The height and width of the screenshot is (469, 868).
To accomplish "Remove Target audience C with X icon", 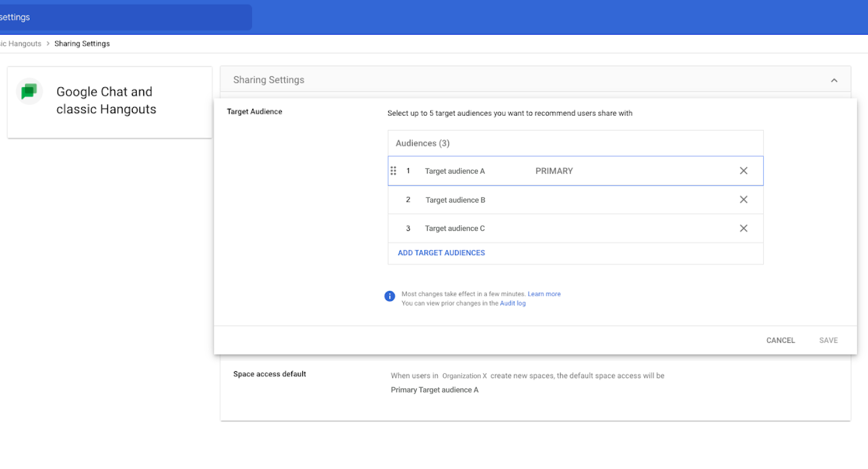I will 744,229.
